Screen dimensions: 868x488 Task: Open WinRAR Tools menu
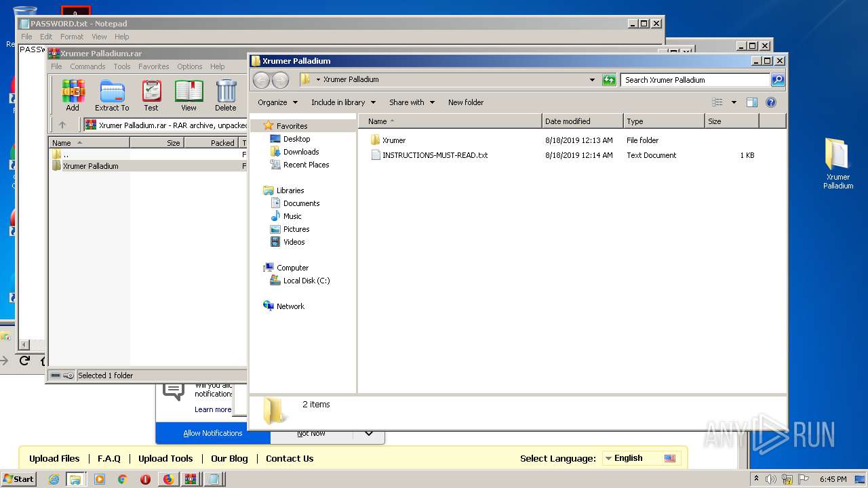(x=122, y=66)
